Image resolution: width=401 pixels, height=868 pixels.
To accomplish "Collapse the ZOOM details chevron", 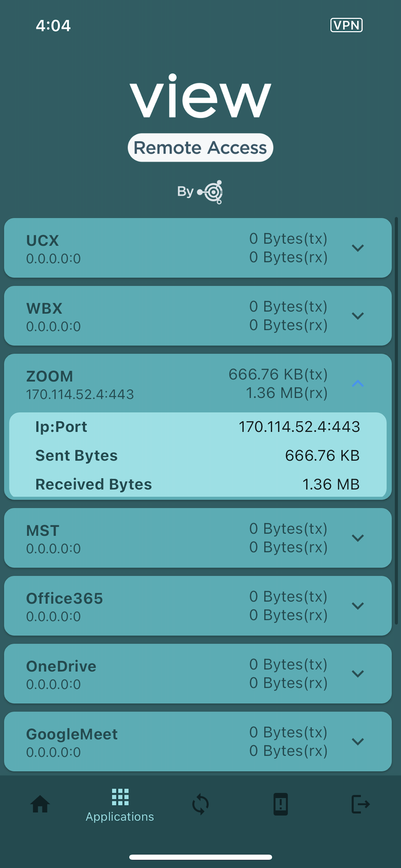I will point(357,383).
